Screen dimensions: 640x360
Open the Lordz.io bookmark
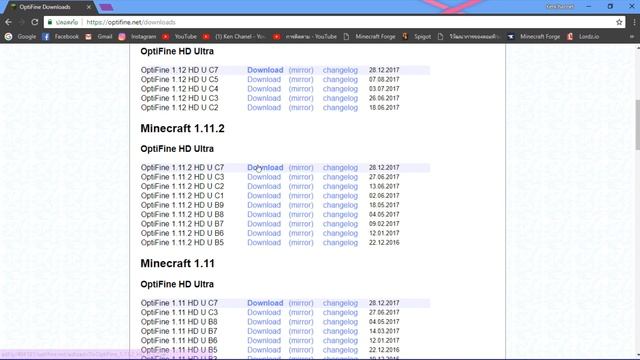(x=583, y=37)
